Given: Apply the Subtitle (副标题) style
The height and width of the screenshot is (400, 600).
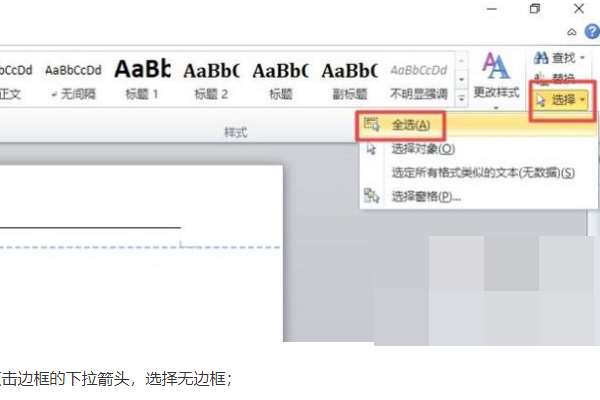Looking at the screenshot, I should [349, 80].
